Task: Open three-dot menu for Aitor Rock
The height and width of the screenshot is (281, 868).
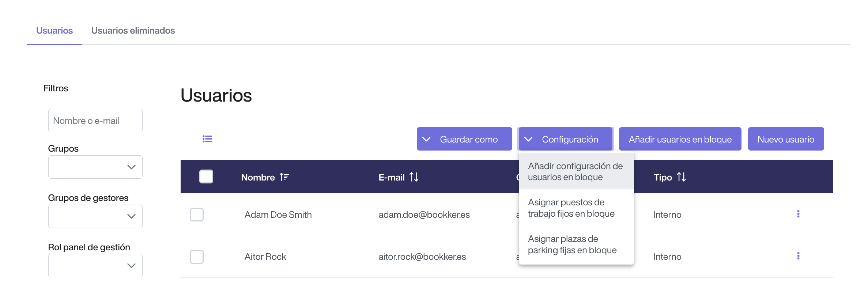Action: coord(798,256)
